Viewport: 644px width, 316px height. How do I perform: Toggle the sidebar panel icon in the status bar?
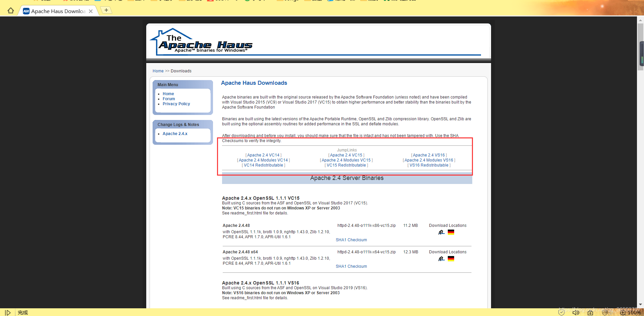click(8, 313)
